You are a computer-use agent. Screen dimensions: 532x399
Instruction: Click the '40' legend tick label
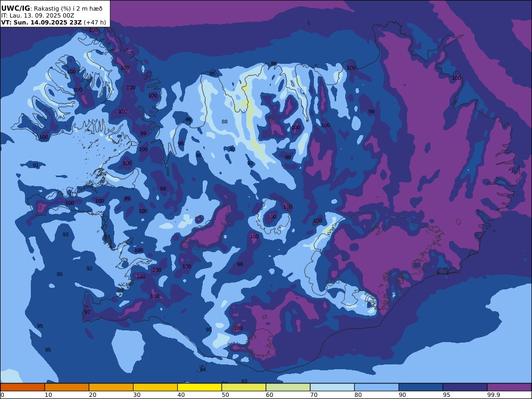[x=181, y=395]
